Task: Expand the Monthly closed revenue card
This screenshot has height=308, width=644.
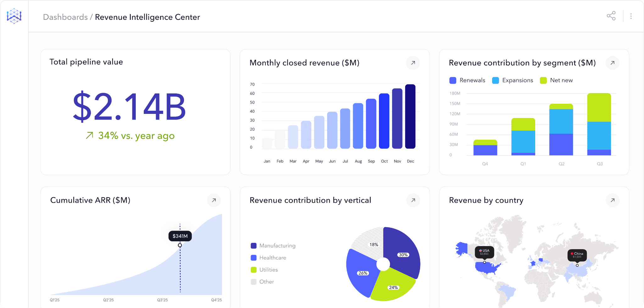Action: [413, 63]
